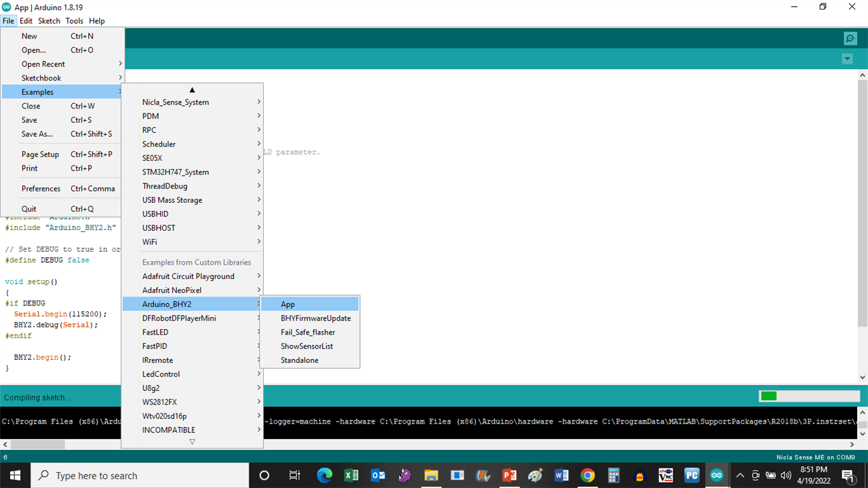Click the console horizontal scrollbar thumb
The image size is (868, 488).
click(38, 445)
